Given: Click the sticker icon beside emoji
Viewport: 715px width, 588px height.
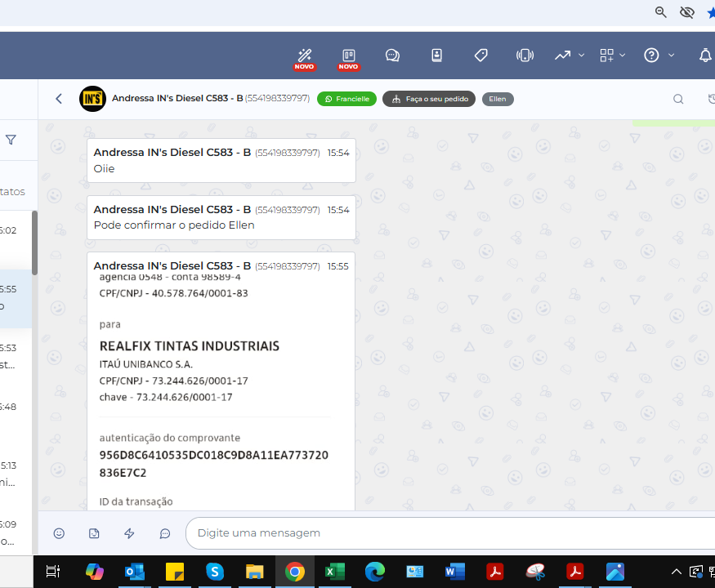Looking at the screenshot, I should 94,533.
